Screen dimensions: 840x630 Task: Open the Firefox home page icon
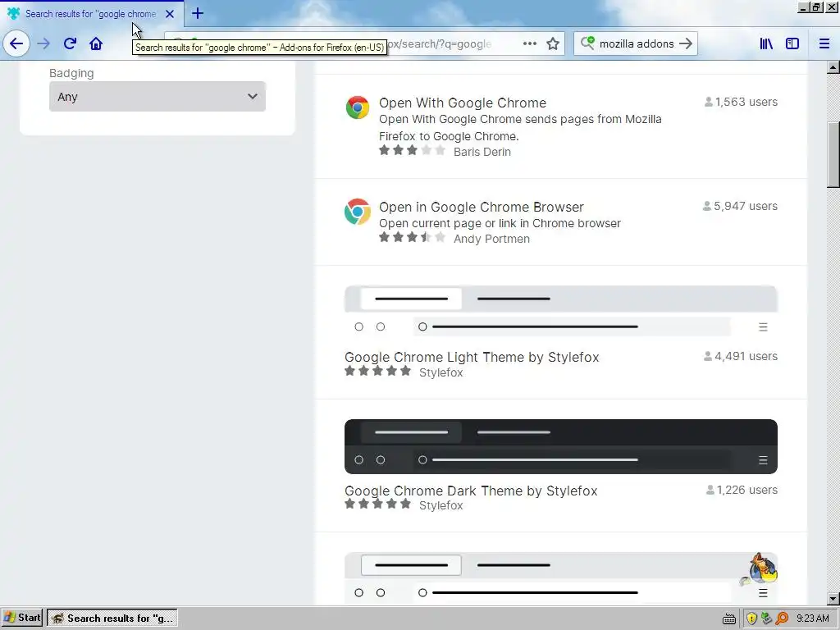[96, 43]
